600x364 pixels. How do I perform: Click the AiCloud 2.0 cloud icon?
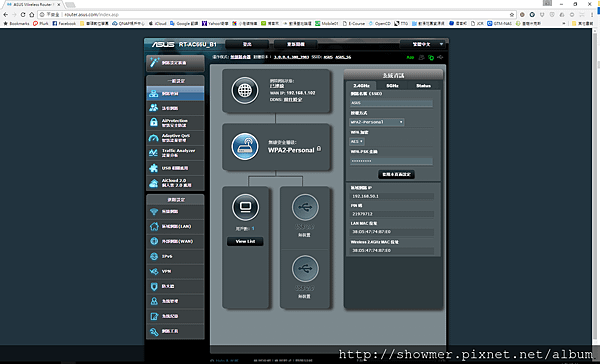tap(154, 183)
